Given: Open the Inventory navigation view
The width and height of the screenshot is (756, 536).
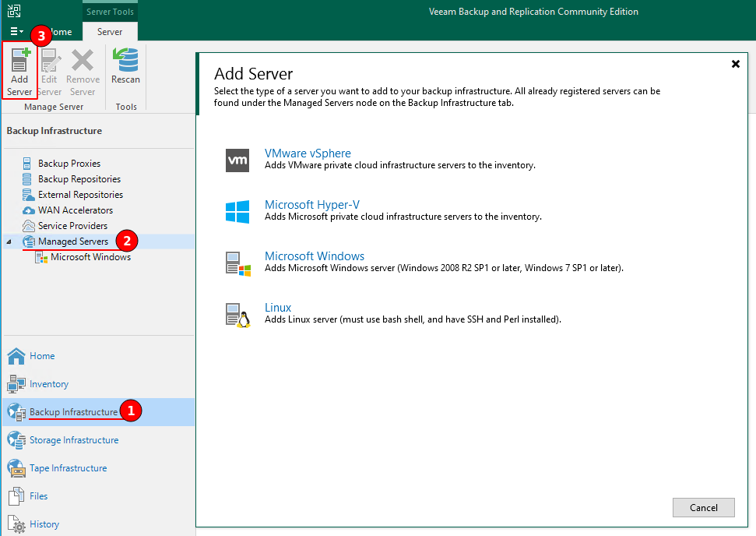Looking at the screenshot, I should (x=49, y=384).
